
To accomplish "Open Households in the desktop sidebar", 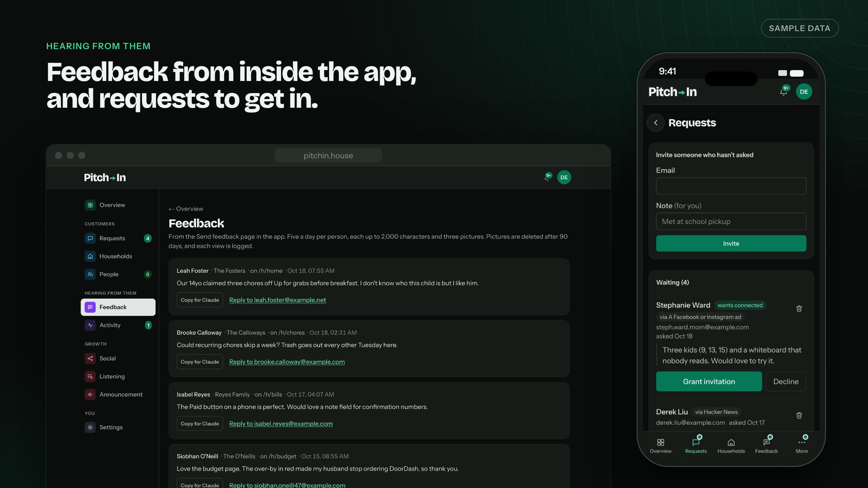I will (118, 256).
